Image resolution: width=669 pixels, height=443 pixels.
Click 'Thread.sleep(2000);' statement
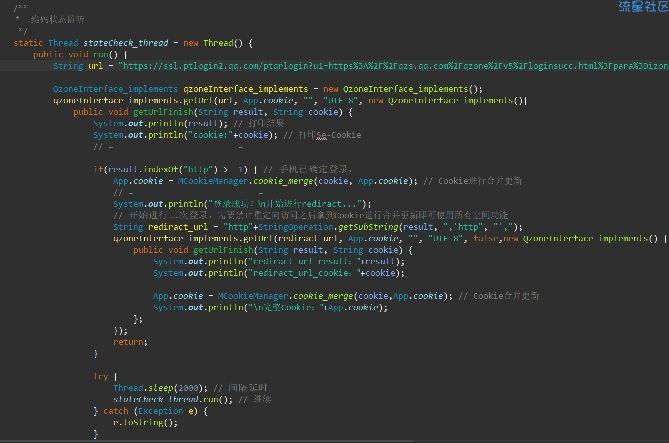click(160, 388)
